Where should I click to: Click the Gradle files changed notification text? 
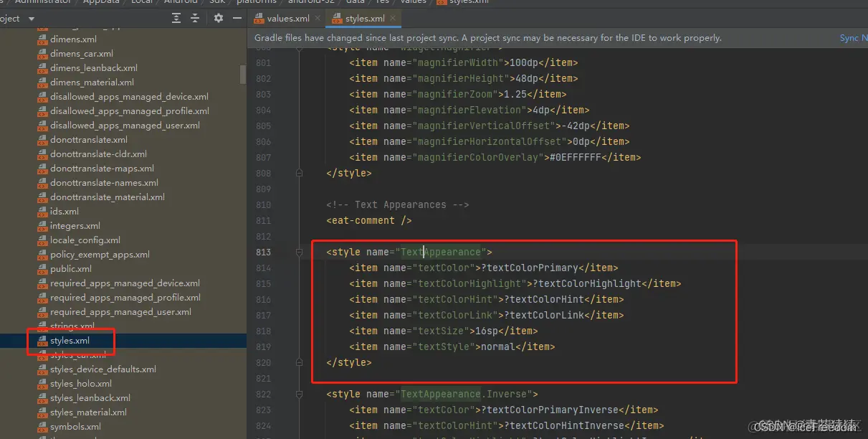pos(488,38)
